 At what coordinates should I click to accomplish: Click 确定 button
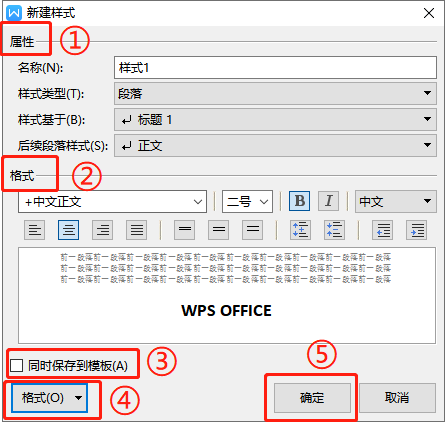[x=312, y=398]
